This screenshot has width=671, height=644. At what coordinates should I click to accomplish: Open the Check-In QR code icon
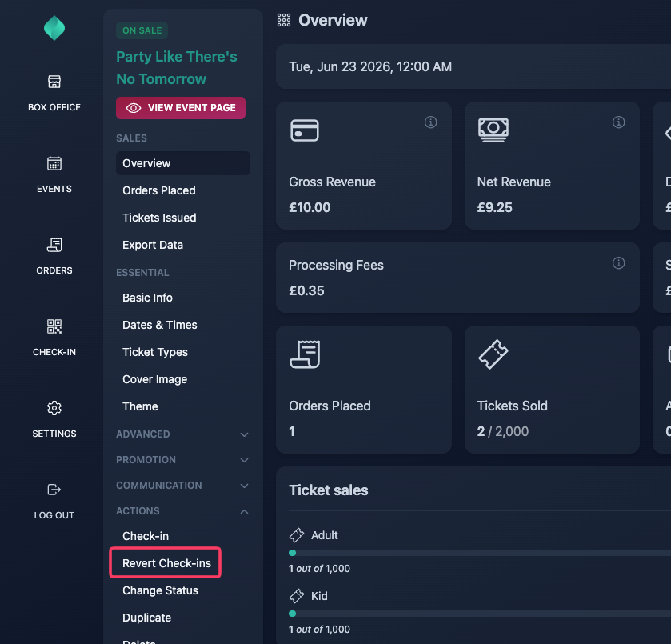pos(54,326)
